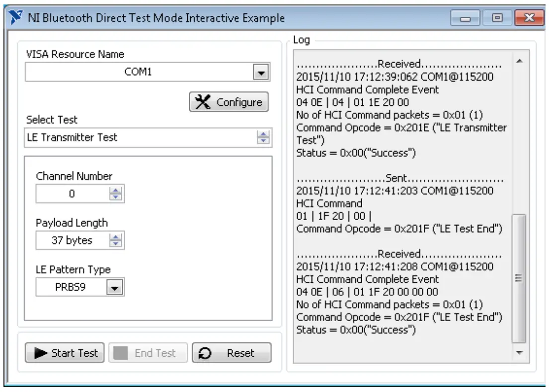This screenshot has width=549, height=392.
Task: Click the PRBS9 pattern value
Action: (x=71, y=287)
